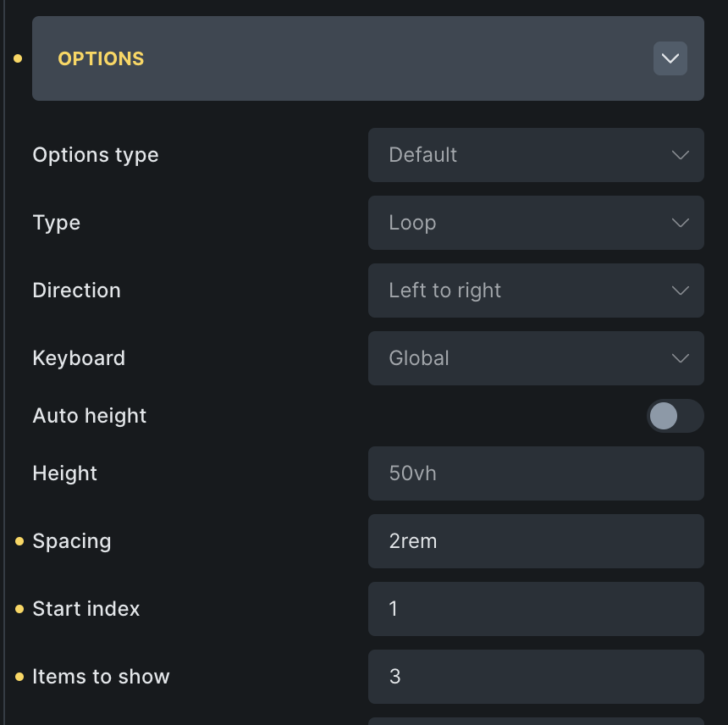Open the Direction dropdown menu
Screen dimensions: 728x725
point(535,291)
